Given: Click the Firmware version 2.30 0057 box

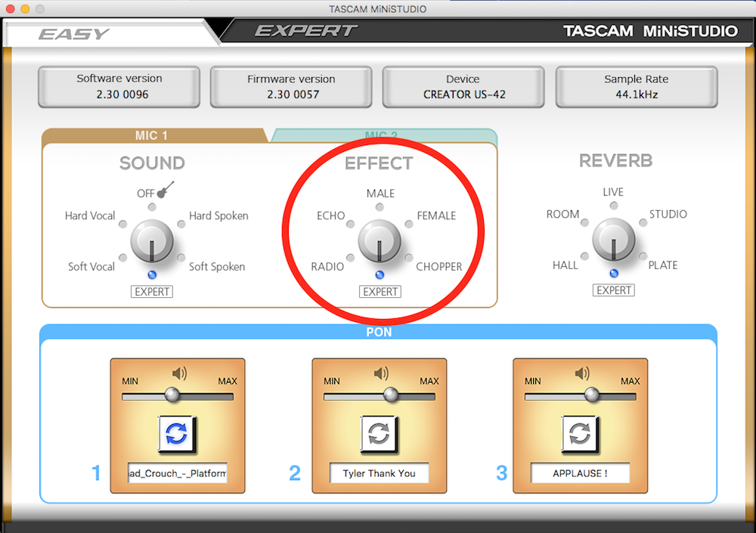Looking at the screenshot, I should click(291, 87).
